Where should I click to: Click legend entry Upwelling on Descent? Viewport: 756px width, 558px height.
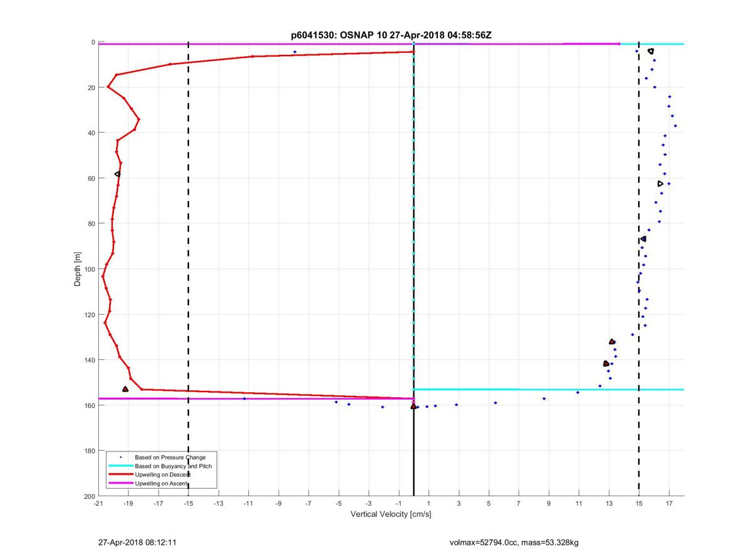pyautogui.click(x=163, y=474)
